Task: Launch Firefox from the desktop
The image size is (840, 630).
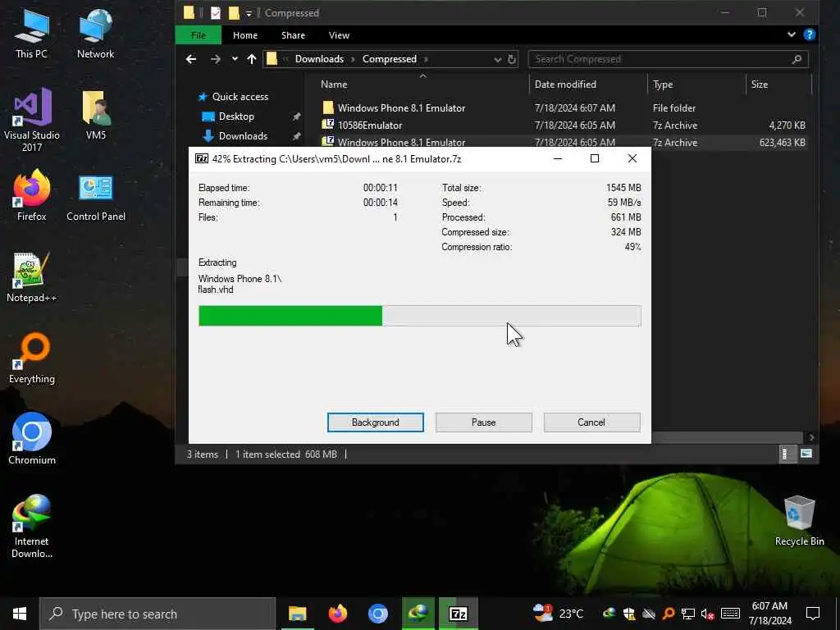Action: pos(32,195)
